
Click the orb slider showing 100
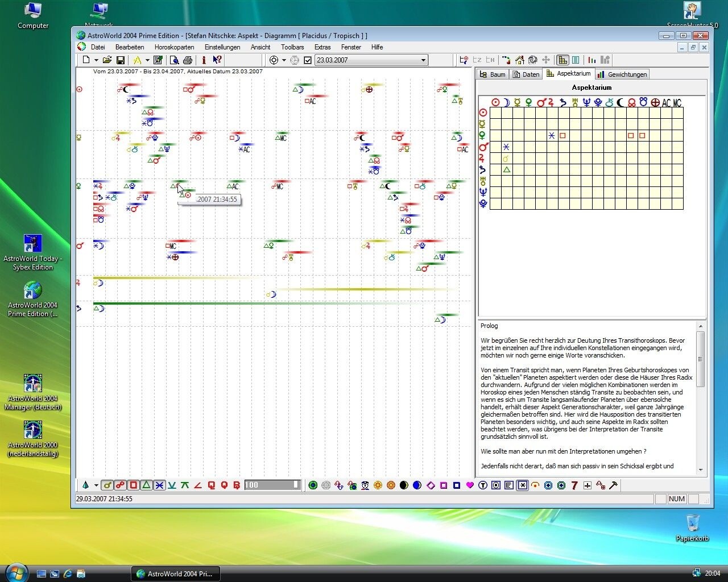272,485
